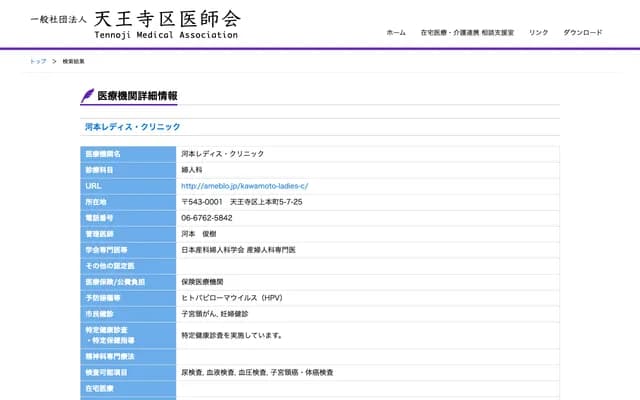Viewport: 640px width, 400px height.
Task: Click the 子宮頸がん, 妊婦健診 value
Action: click(x=215, y=314)
